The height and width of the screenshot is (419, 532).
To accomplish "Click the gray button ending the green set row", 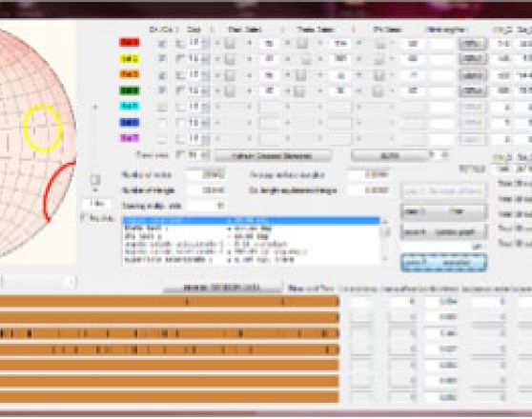I will (473, 90).
